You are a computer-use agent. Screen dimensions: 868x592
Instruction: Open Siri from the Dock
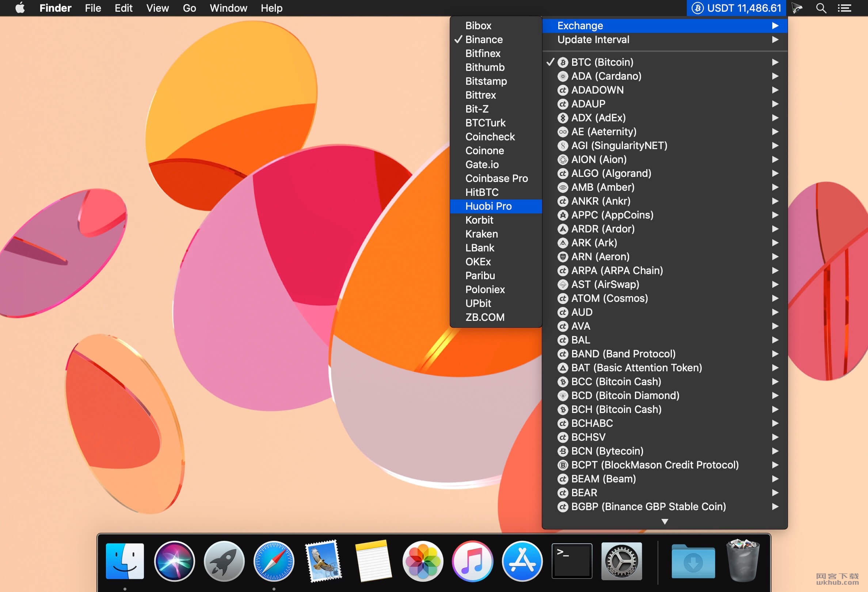(174, 561)
